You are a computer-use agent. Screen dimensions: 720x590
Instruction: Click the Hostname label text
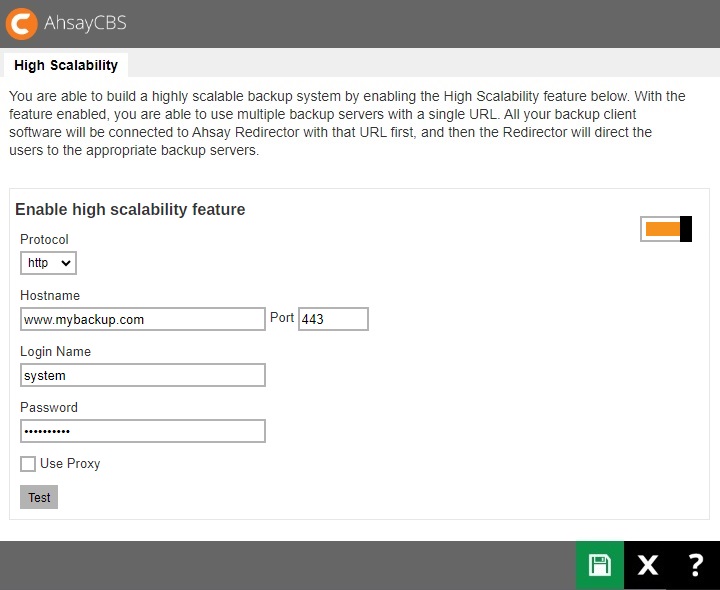[50, 296]
